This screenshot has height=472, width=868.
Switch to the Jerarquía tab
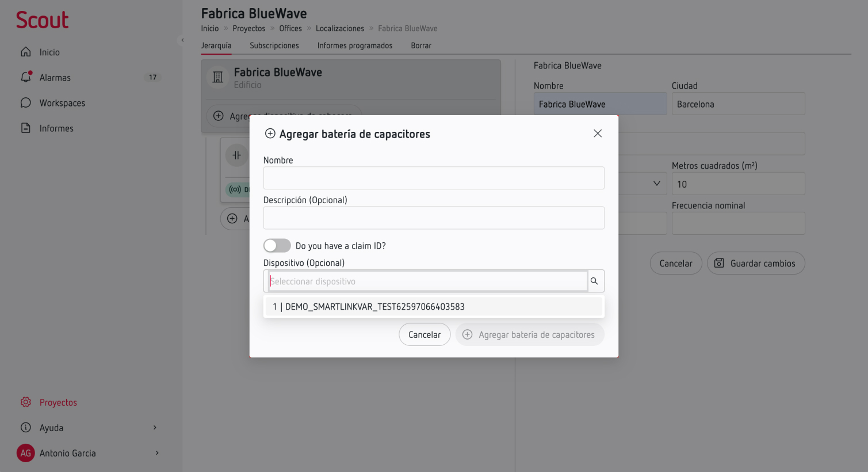(216, 45)
